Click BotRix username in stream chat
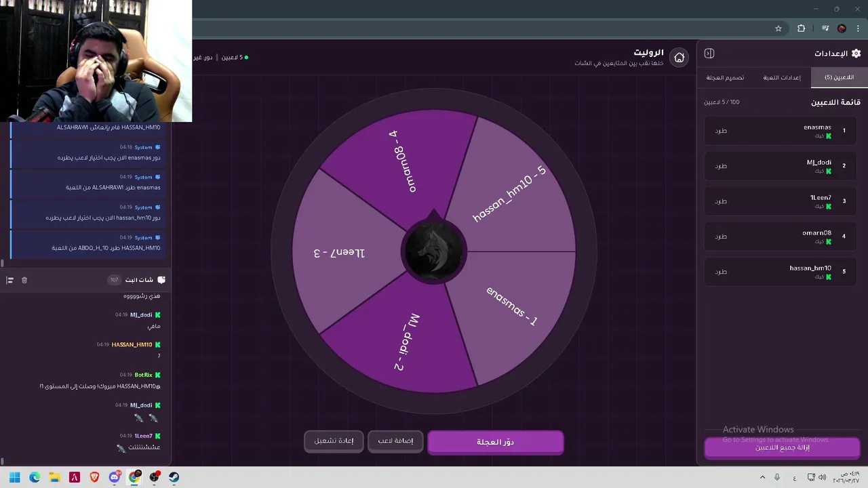This screenshot has height=488, width=868. point(144,375)
